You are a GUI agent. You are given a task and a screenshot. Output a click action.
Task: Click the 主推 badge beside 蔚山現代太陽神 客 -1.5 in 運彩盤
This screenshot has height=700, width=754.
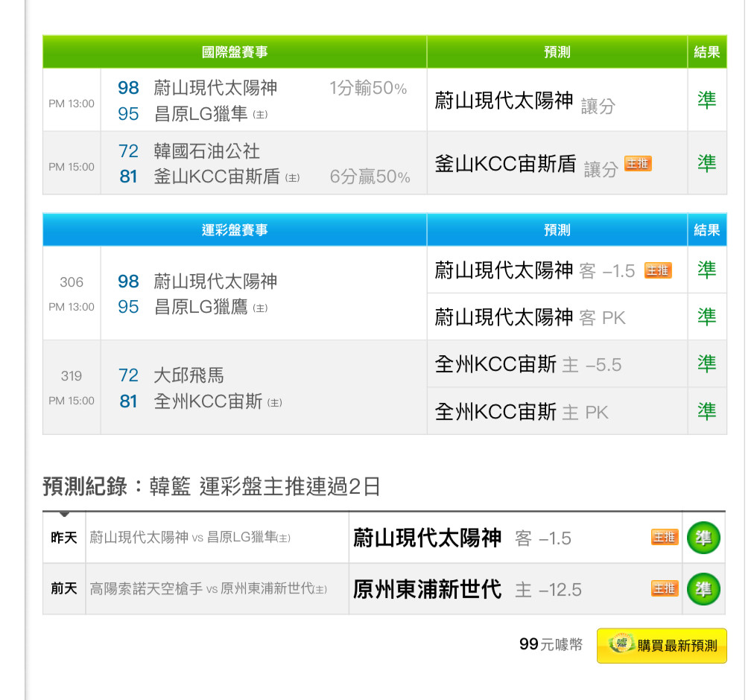[658, 270]
